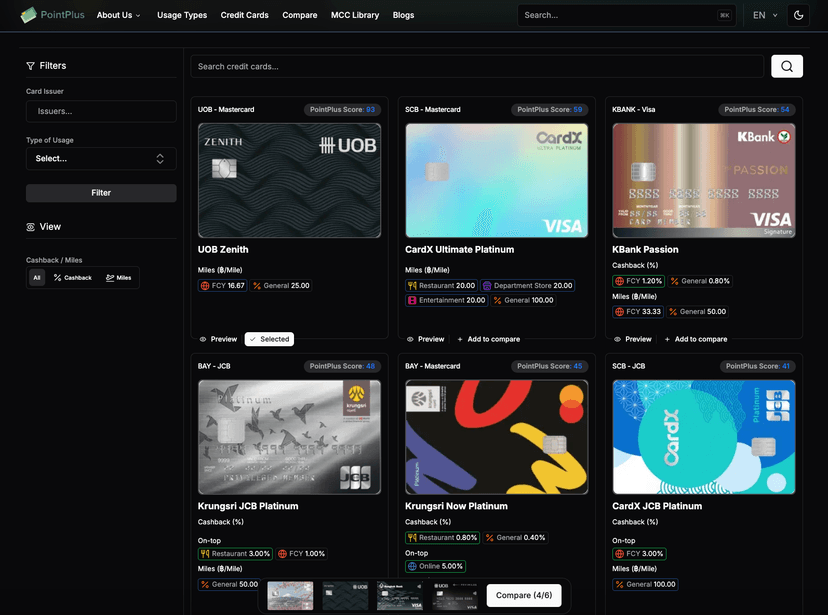The image size is (828, 615).
Task: Click the General 0.80% badge on KBank Passion
Action: pyautogui.click(x=700, y=281)
